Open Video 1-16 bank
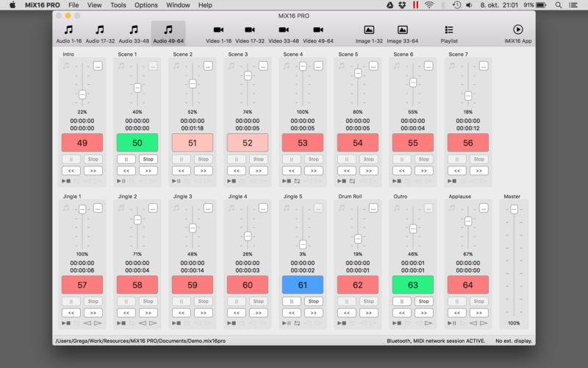The image size is (588, 368). [218, 33]
